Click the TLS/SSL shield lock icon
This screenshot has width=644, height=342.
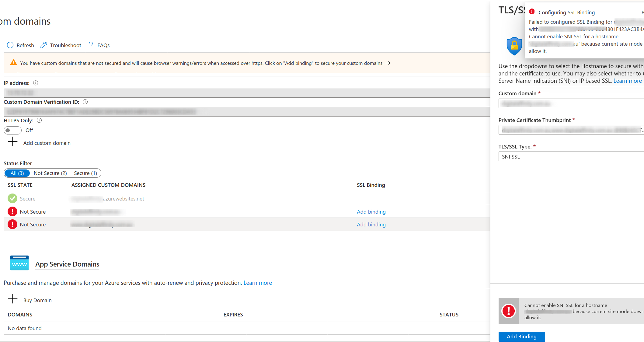click(x=514, y=46)
